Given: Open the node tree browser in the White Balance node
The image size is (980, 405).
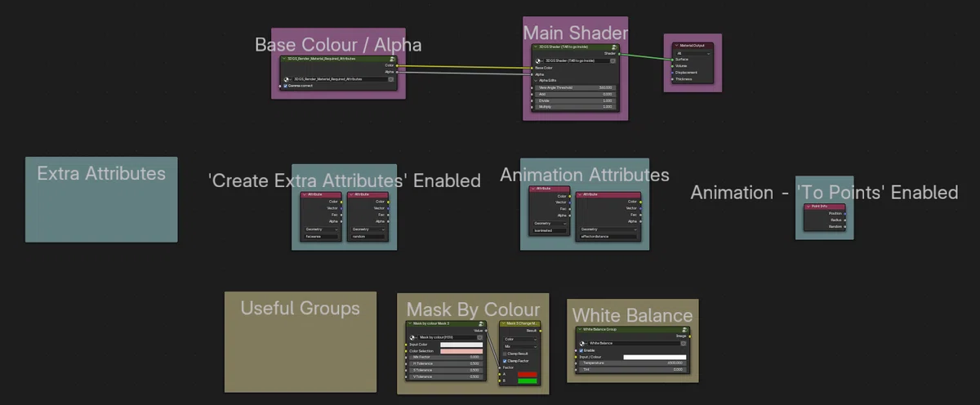Looking at the screenshot, I should pyautogui.click(x=583, y=344).
